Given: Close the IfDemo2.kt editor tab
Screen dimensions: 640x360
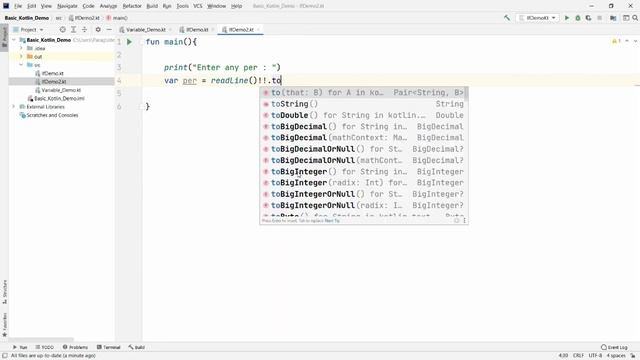Looking at the screenshot, I should point(258,29).
